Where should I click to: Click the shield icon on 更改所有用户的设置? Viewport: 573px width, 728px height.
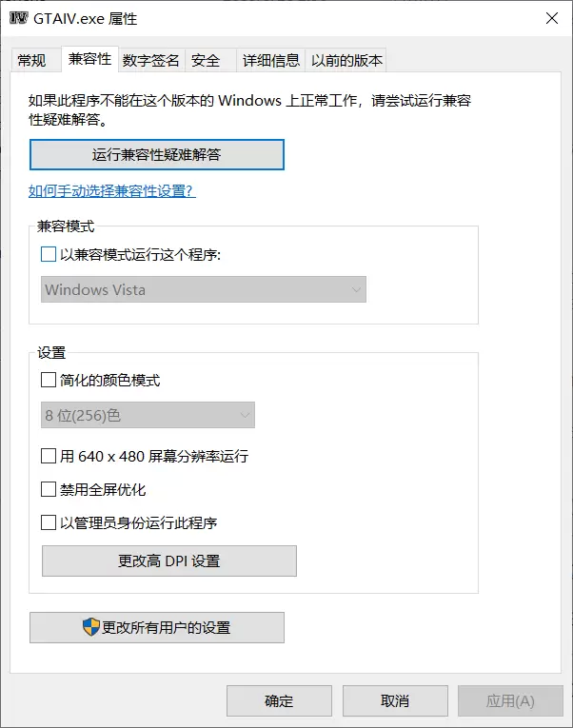91,627
